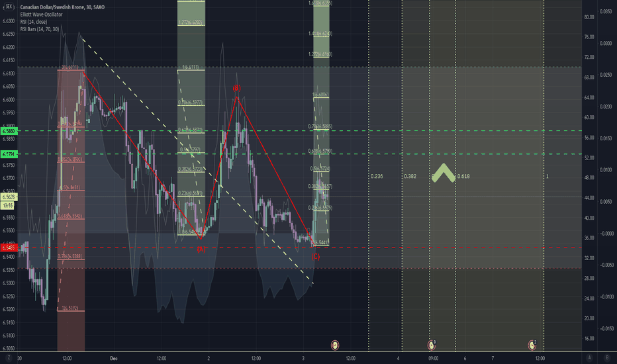617x364 pixels.
Task: Select the RSI Bars (14, 70, 30) legend
Action: point(40,29)
